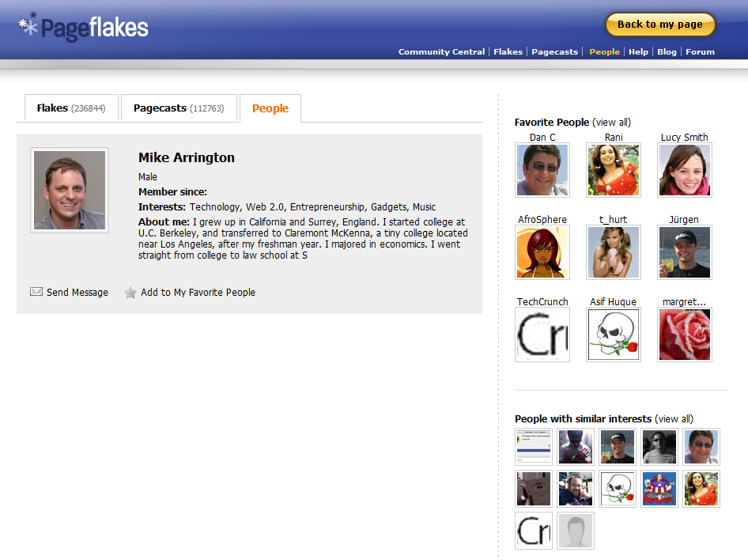Open the TechCrunch logo avatar in similar interests
The width and height of the screenshot is (748, 560).
[x=534, y=531]
